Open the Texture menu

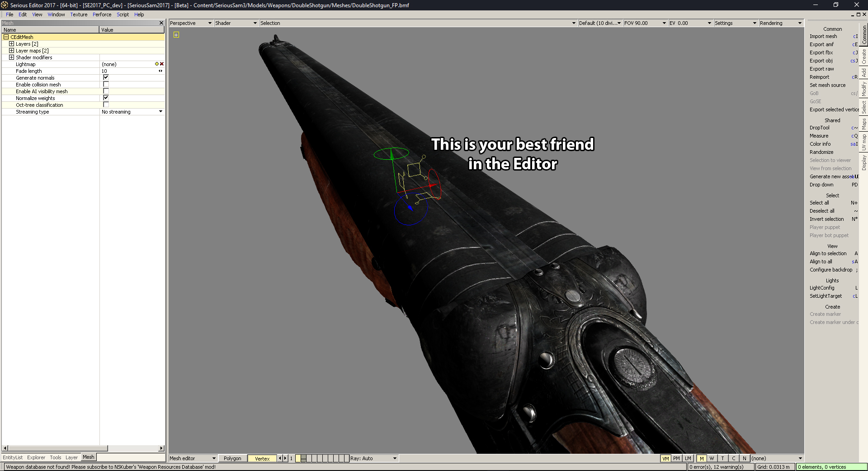coord(79,14)
